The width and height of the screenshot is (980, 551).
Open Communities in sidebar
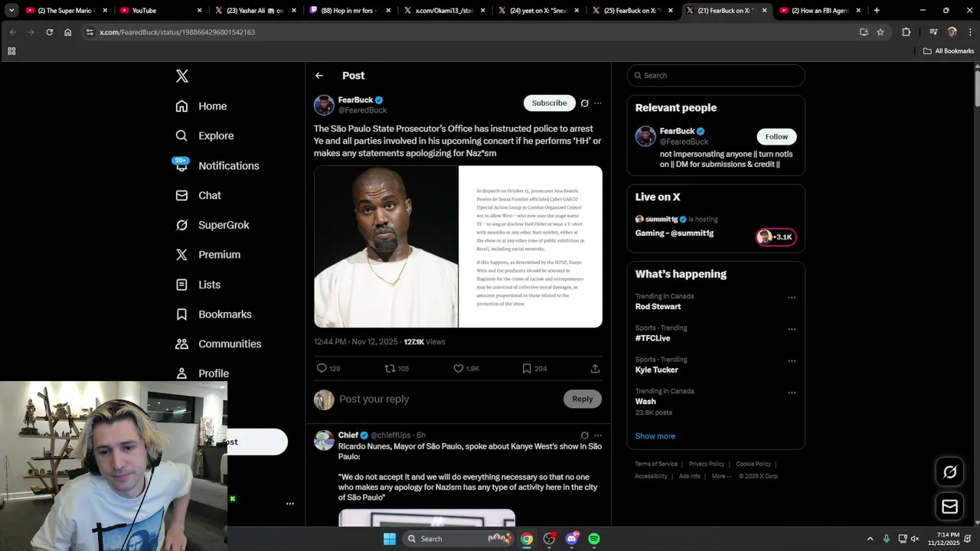pos(218,344)
